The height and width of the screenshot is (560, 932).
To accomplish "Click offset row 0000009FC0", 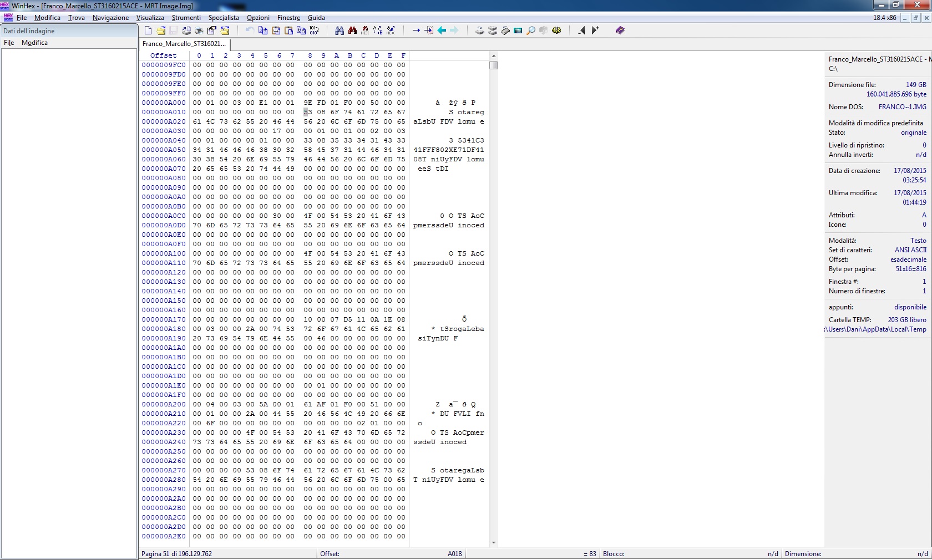I will [164, 65].
